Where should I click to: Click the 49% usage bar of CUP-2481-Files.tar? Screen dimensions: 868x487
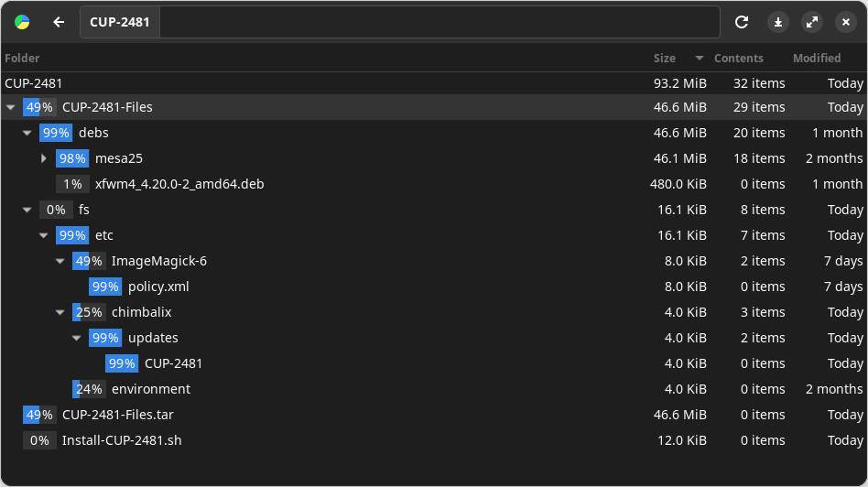(38, 415)
